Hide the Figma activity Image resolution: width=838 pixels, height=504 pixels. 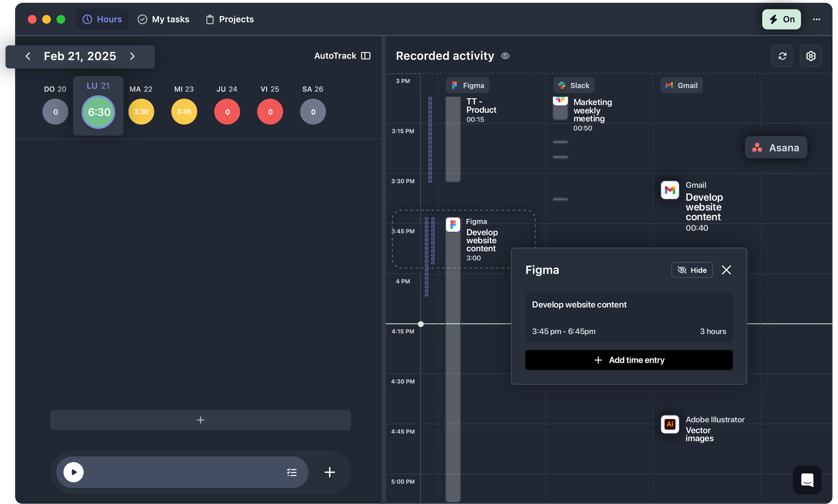[x=692, y=270]
